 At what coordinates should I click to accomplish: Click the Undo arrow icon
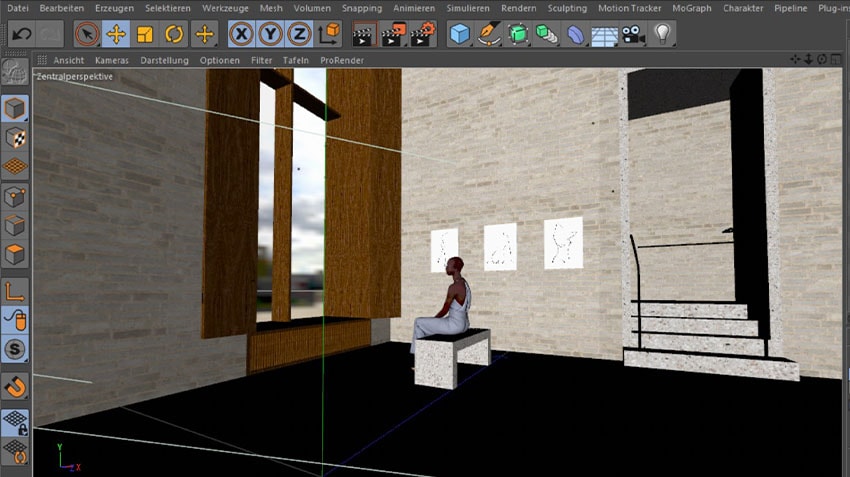click(22, 34)
